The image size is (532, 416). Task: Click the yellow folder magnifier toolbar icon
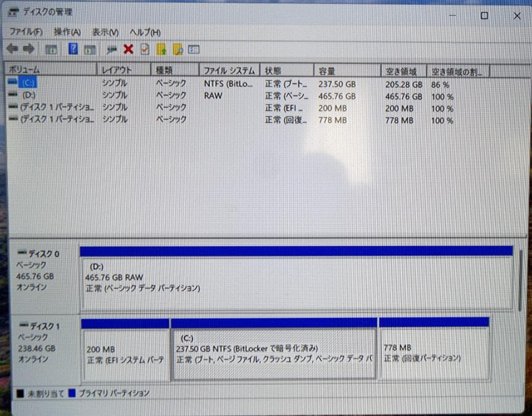point(178,49)
